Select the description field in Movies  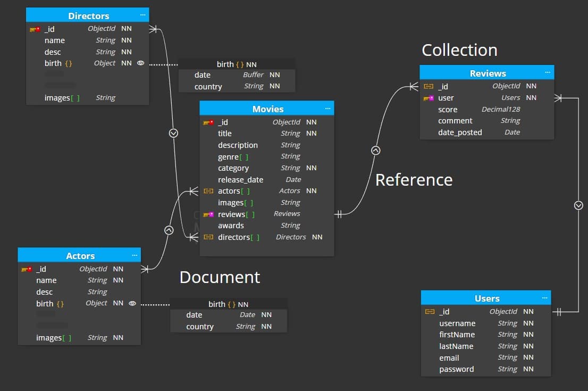267,145
